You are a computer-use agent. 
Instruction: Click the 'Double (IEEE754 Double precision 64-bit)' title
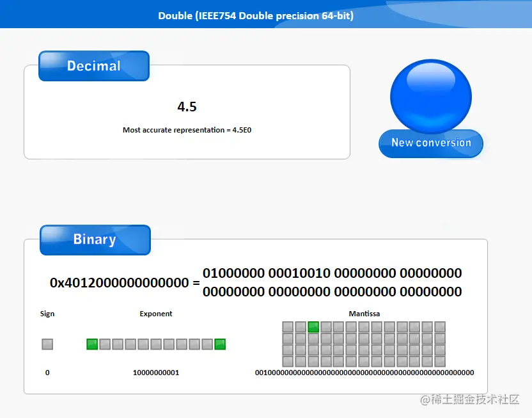point(256,15)
